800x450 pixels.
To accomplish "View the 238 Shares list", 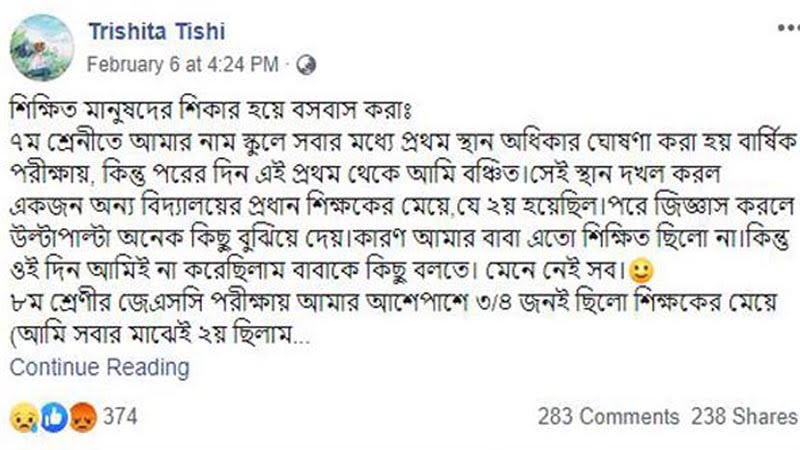I will tap(745, 416).
